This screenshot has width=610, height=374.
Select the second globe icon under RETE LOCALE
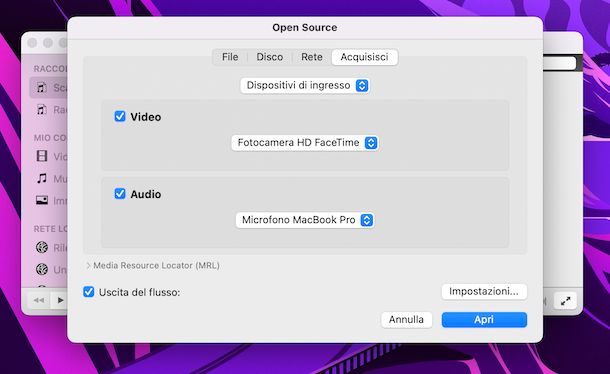pos(42,269)
